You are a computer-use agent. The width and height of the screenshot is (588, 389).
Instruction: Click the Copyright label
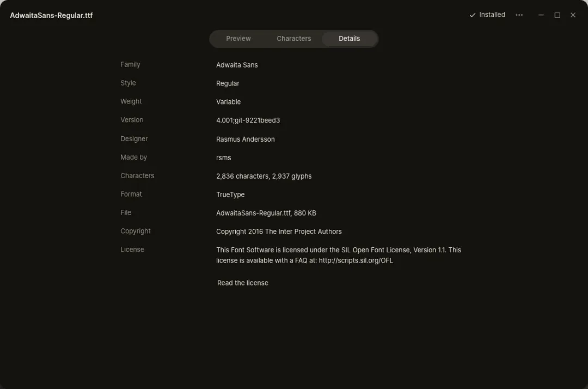[x=136, y=231]
